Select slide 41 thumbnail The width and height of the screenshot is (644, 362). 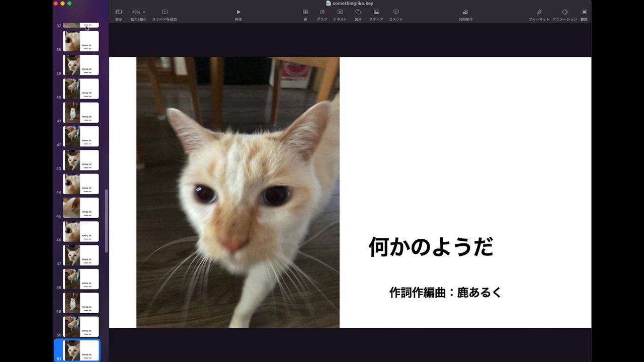pyautogui.click(x=80, y=113)
